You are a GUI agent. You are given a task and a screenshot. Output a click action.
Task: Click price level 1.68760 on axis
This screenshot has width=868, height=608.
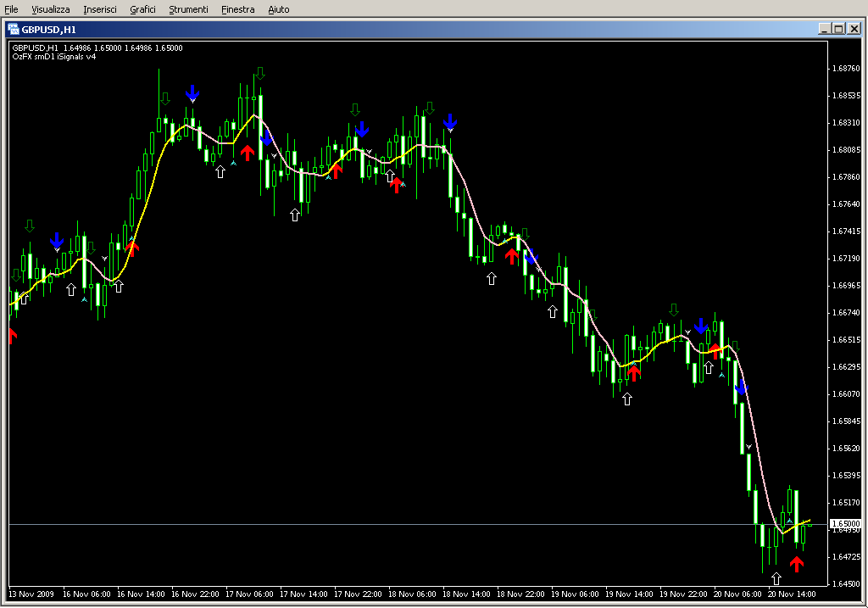(846, 69)
